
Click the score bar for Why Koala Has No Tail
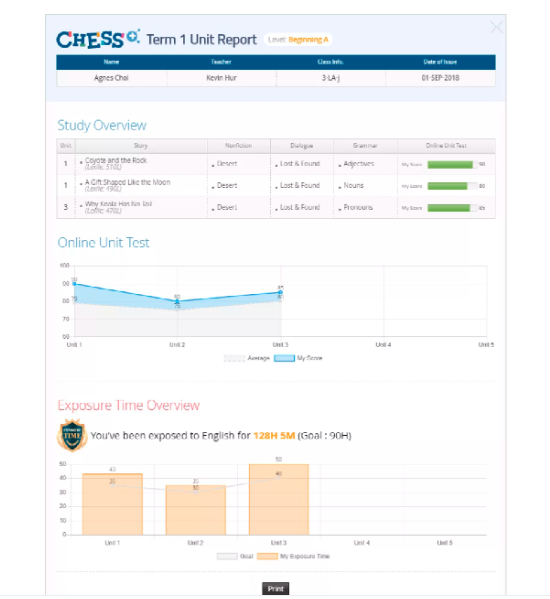452,208
